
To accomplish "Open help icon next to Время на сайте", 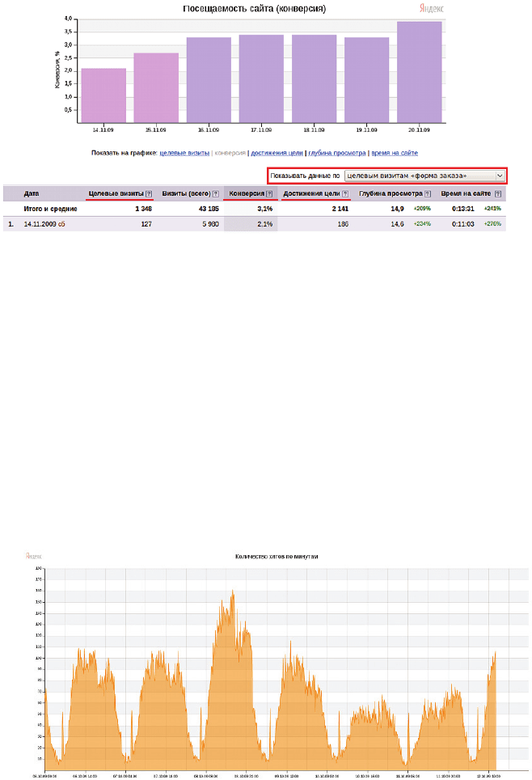I will (x=498, y=194).
